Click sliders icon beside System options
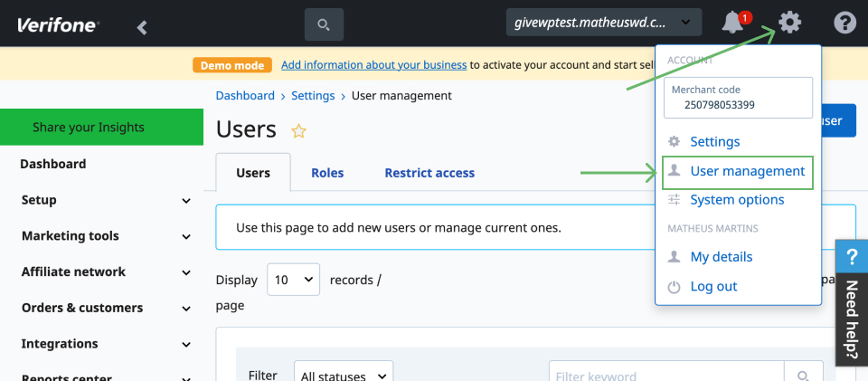The width and height of the screenshot is (868, 381). pyautogui.click(x=674, y=199)
